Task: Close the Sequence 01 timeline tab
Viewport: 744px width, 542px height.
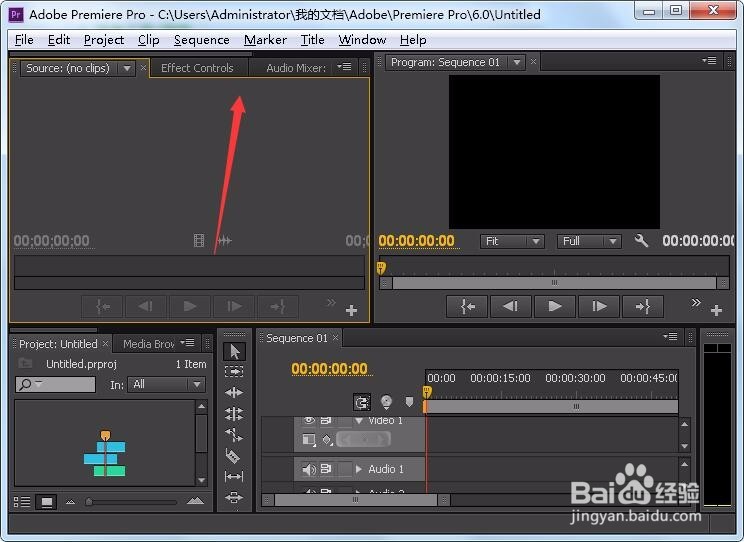Action: (x=335, y=337)
